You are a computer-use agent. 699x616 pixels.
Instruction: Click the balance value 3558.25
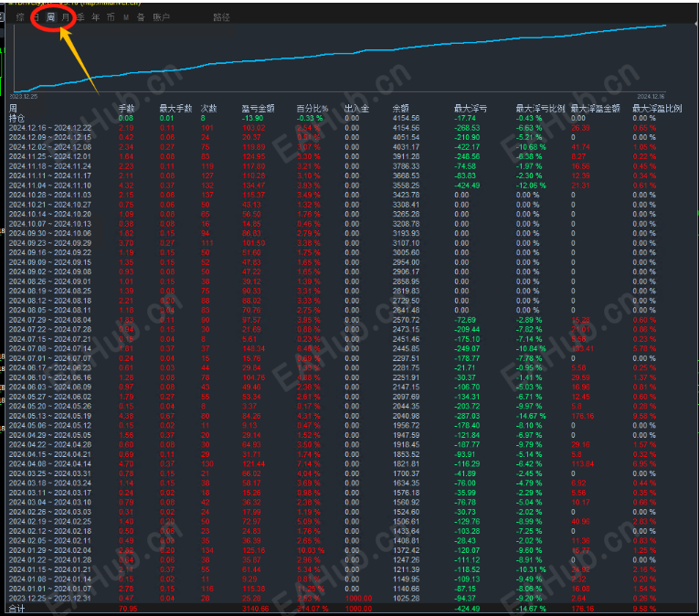pos(406,186)
